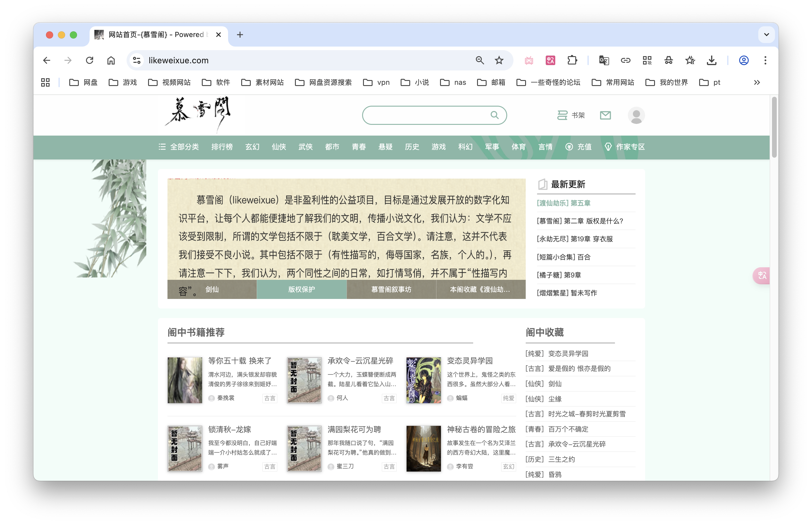Open the 玄幻 category in navigation
The width and height of the screenshot is (812, 525).
[252, 147]
